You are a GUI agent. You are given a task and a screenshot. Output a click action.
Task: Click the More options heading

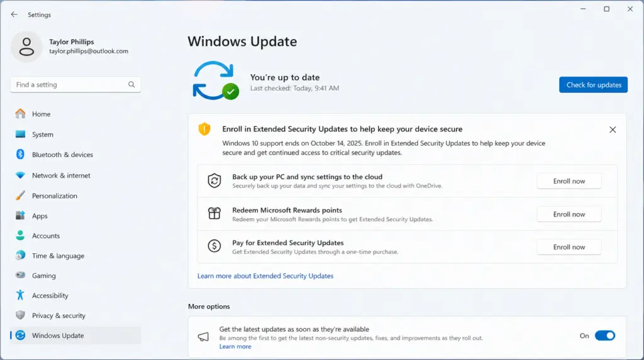point(209,306)
